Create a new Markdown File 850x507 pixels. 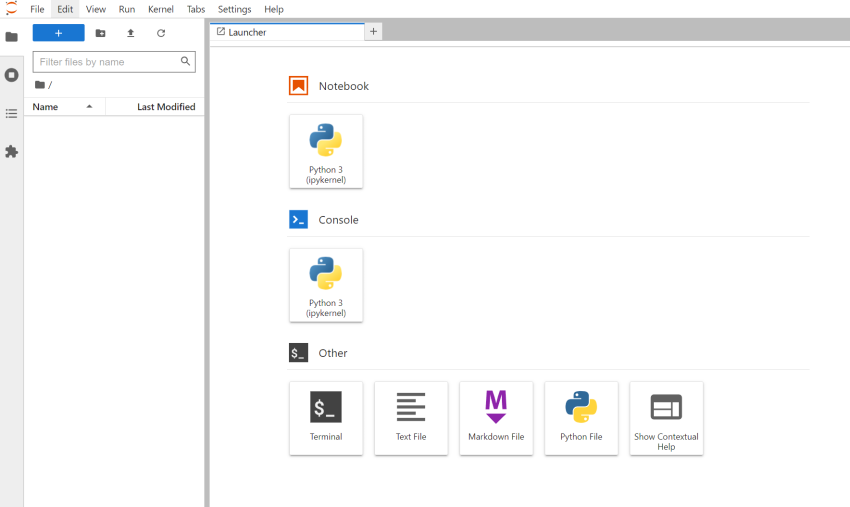click(x=496, y=418)
